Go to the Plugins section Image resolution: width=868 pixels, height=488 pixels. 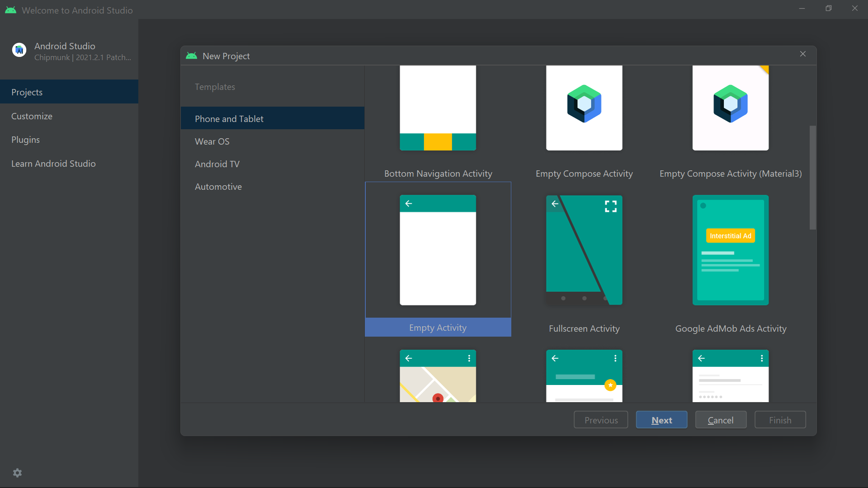(26, 140)
